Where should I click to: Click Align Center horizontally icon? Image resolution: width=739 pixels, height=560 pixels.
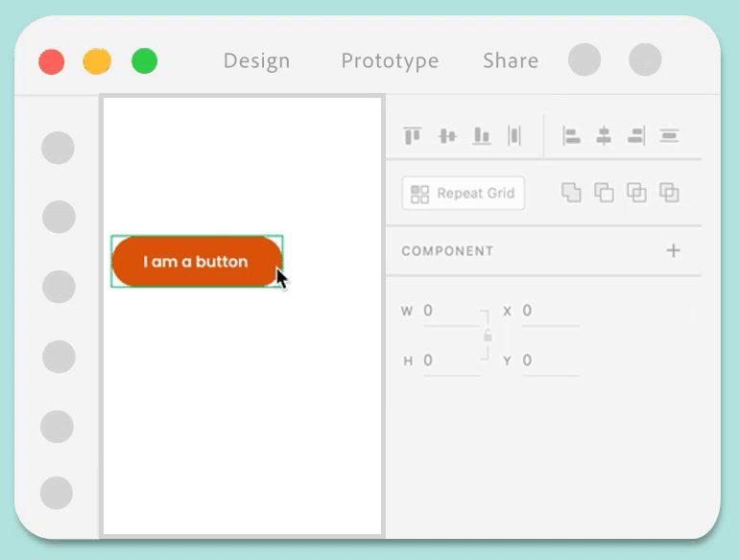(604, 136)
